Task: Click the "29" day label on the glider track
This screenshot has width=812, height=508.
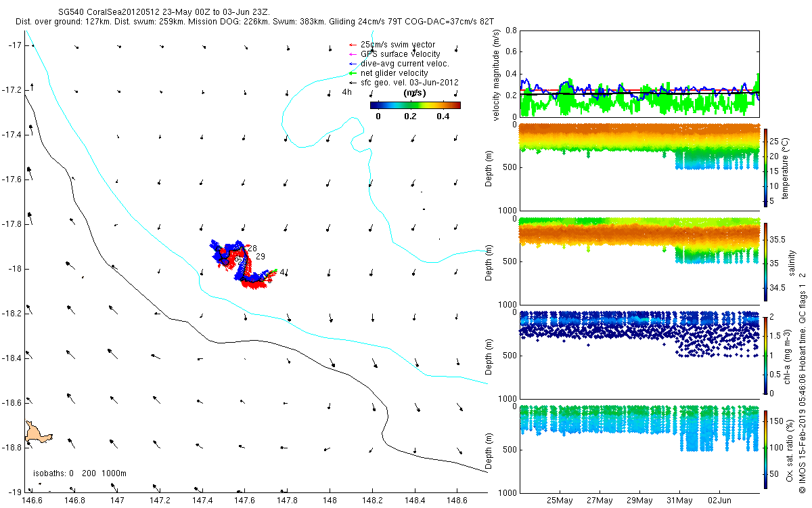Action: tap(261, 256)
